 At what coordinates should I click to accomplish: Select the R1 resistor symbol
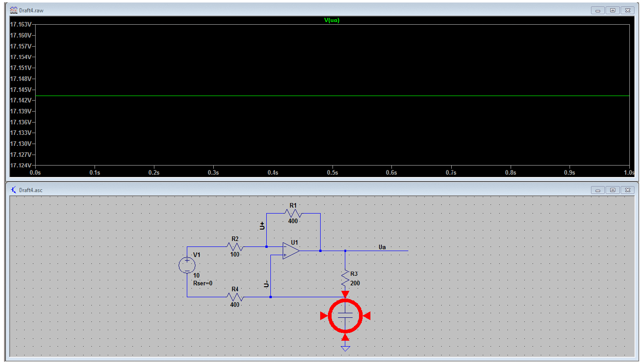click(293, 213)
